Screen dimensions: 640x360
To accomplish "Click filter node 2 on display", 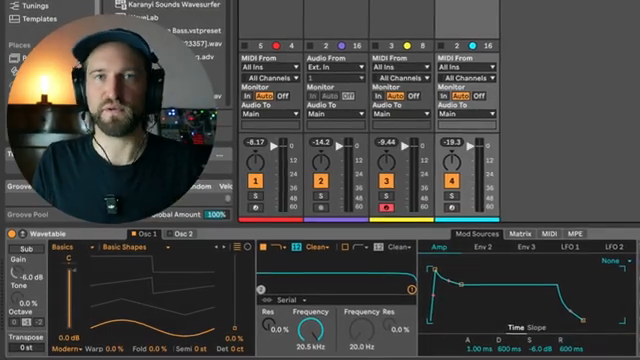I will coord(261,289).
